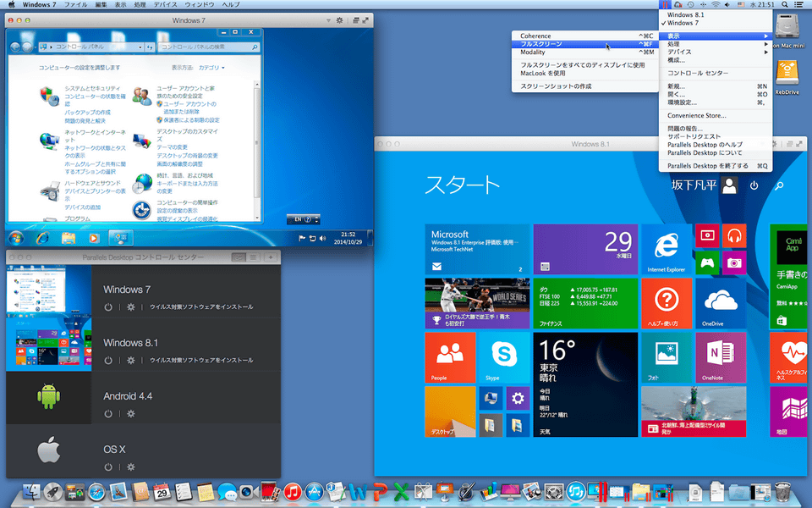Open 表示方法 カテゴリ dropdown in Control Panel
The height and width of the screenshot is (508, 812).
click(x=211, y=68)
